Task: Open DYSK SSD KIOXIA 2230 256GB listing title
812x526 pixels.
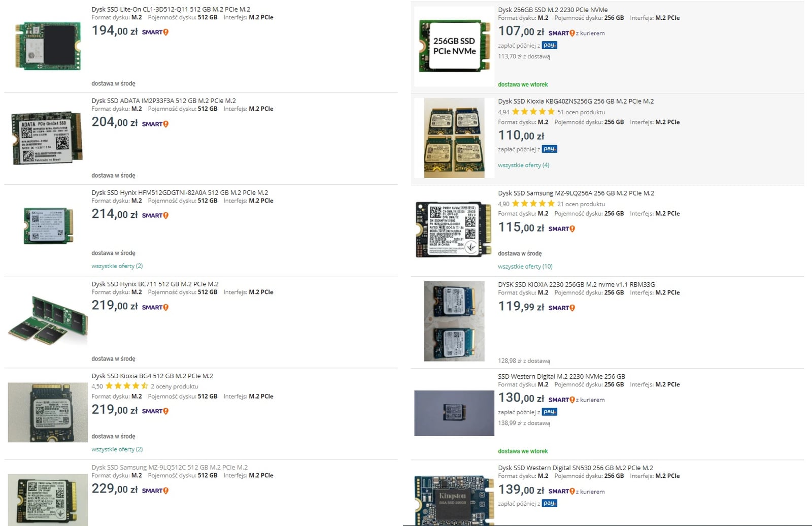Action: click(576, 284)
